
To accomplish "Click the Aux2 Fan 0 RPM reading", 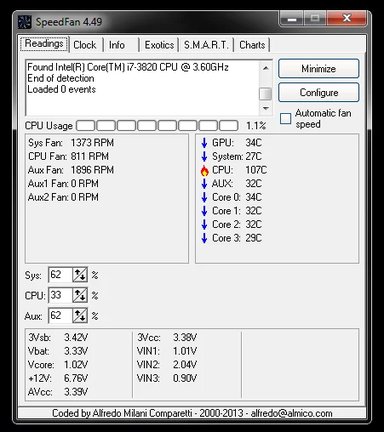I will pyautogui.click(x=63, y=198).
